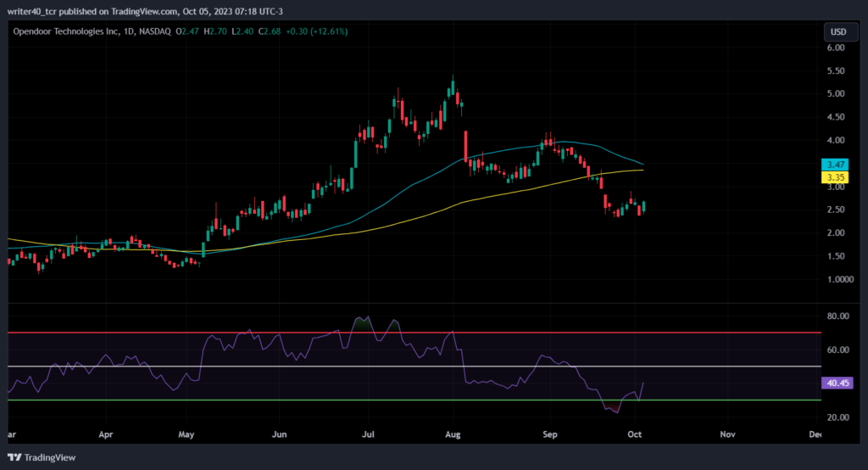The width and height of the screenshot is (868, 470).
Task: Click the 3.35 moving average price label
Action: 835,177
